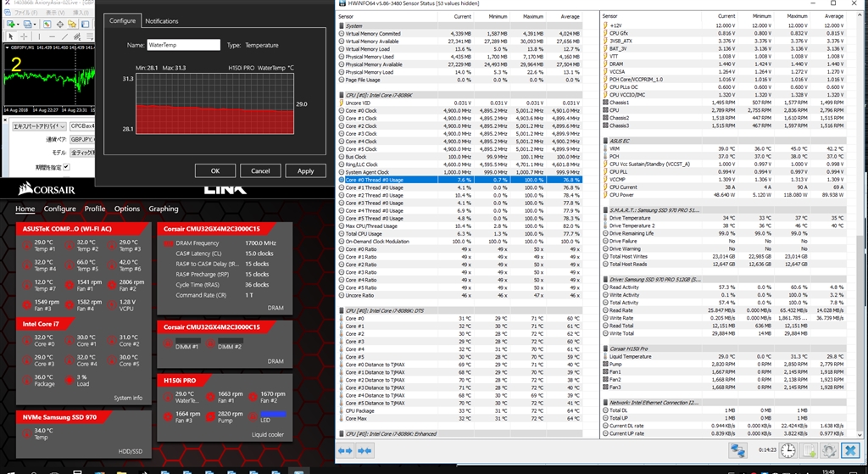This screenshot has height=474, width=868.
Task: Open the モデル 全ティック dropdown
Action: coord(82,153)
